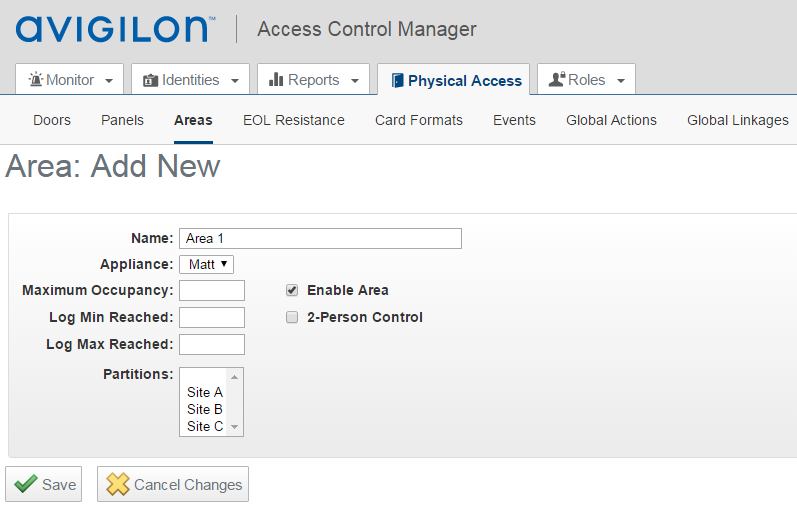Open the Appliance dropdown
Screen dimensions: 797x515
(207, 264)
